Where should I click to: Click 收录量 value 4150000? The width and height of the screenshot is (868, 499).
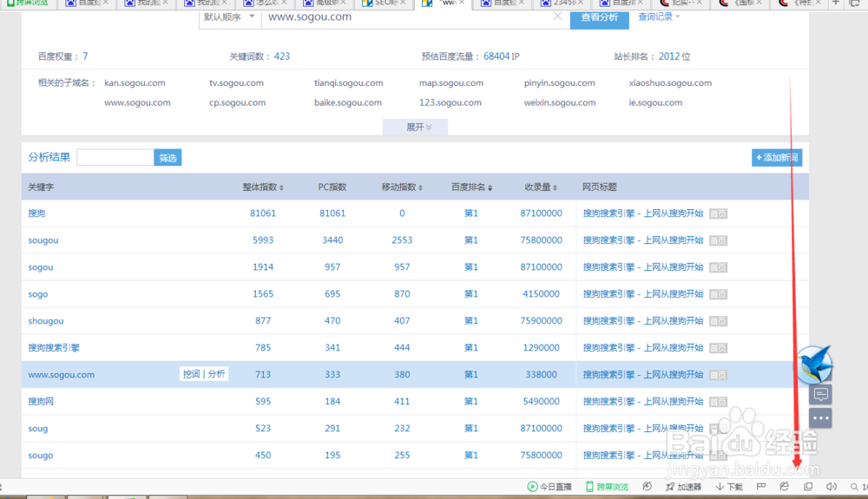pyautogui.click(x=541, y=293)
